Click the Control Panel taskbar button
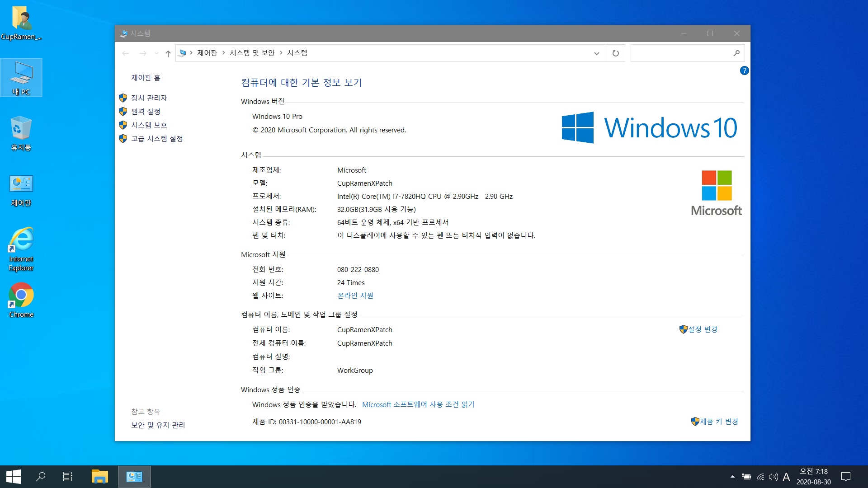The width and height of the screenshot is (868, 488). 134,477
